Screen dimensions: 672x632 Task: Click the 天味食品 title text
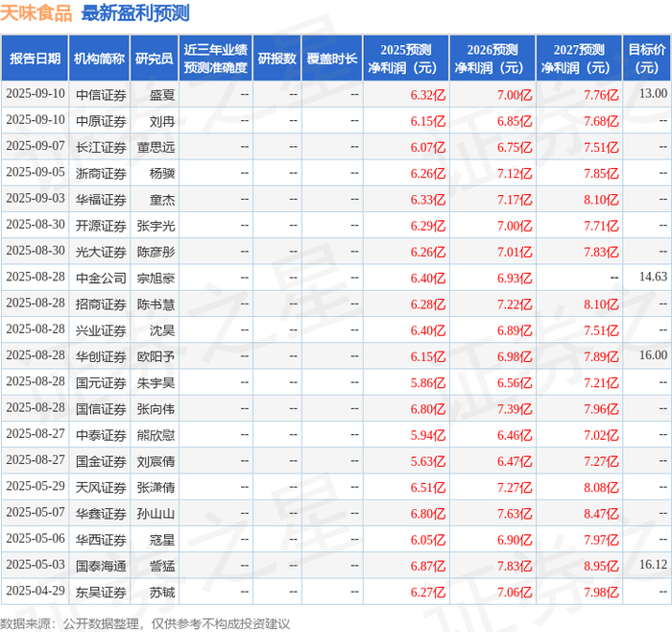[x=36, y=13]
